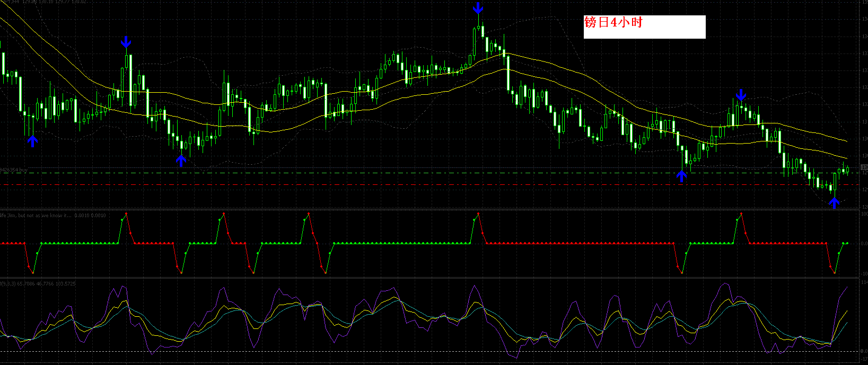Select the green dashed buy order line
Screen dimensions: 868x365
429,173
